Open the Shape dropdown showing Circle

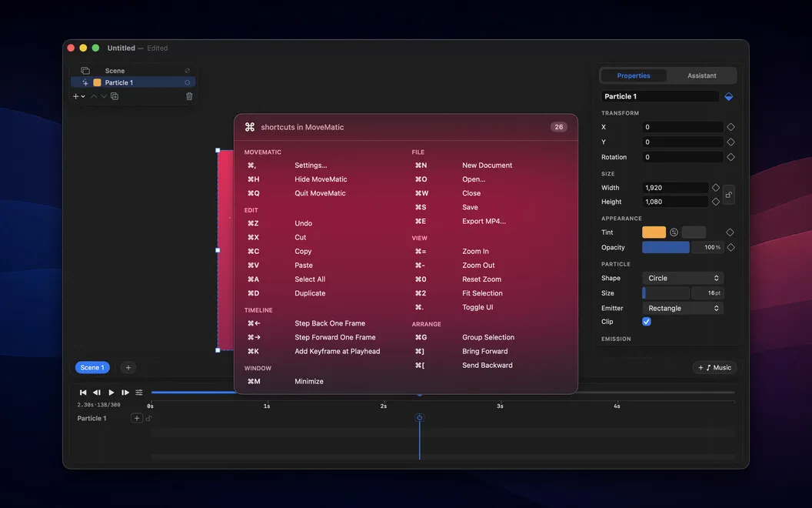click(683, 279)
